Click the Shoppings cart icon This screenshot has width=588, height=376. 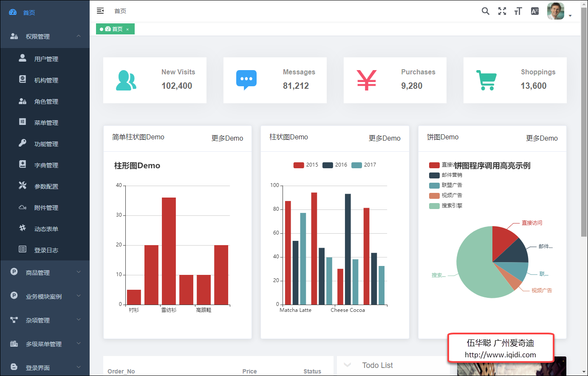(486, 80)
